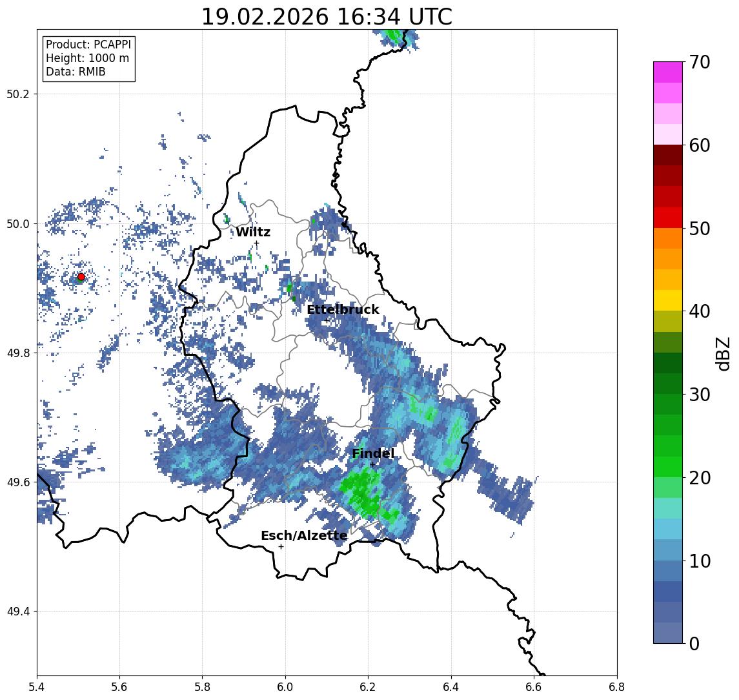Click the Findel station label
The height and width of the screenshot is (700, 739).
pos(373,453)
